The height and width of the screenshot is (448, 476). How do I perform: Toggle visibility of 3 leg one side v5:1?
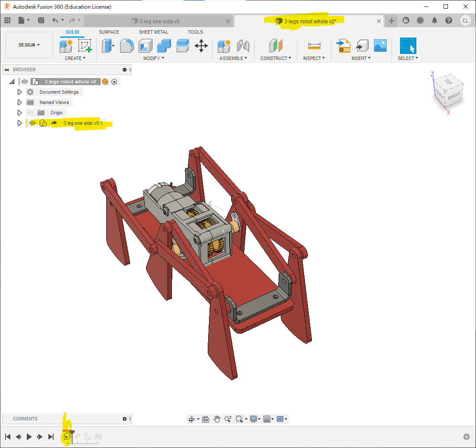(x=32, y=123)
